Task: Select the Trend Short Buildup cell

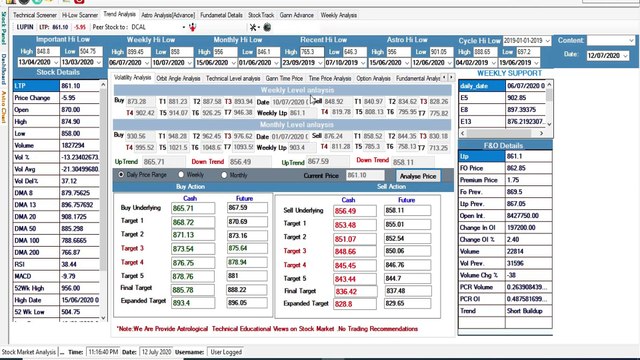Action: (x=529, y=311)
